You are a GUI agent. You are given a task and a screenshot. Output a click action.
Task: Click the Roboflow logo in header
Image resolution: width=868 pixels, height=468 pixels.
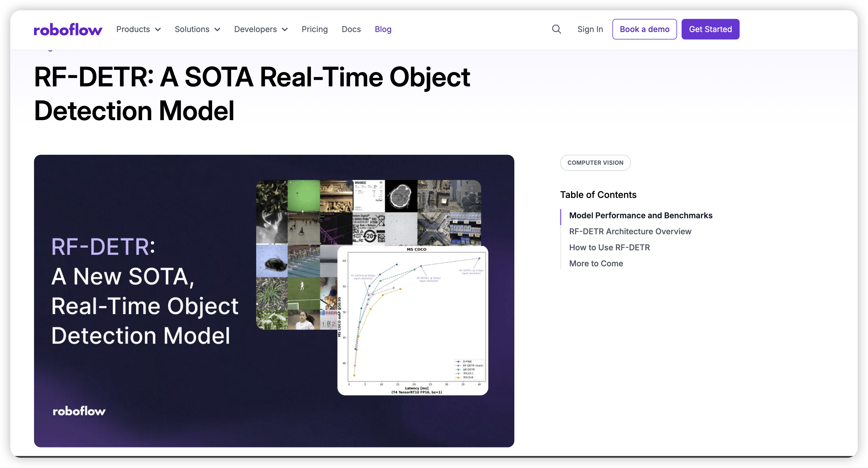tap(68, 30)
